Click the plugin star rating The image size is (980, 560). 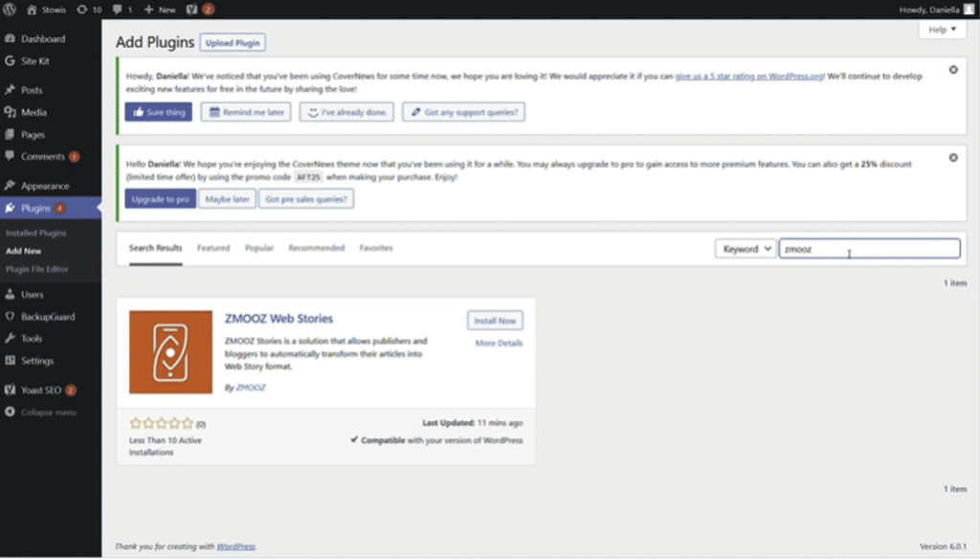161,424
